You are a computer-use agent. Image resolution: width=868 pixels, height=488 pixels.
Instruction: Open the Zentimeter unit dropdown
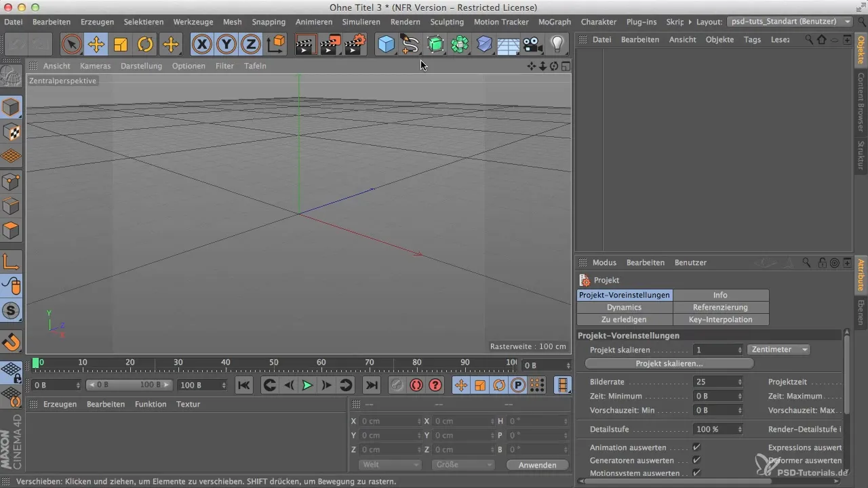[778, 350]
